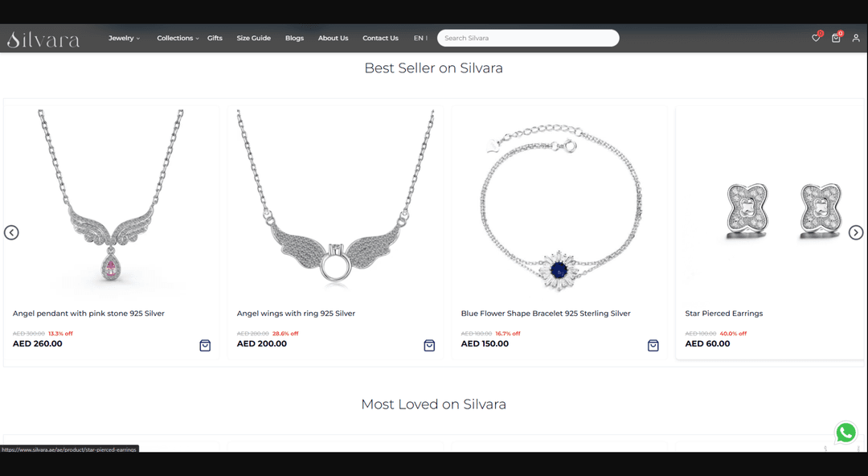This screenshot has width=868, height=476.
Task: Expand the Jewelry dropdown menu
Action: click(124, 39)
